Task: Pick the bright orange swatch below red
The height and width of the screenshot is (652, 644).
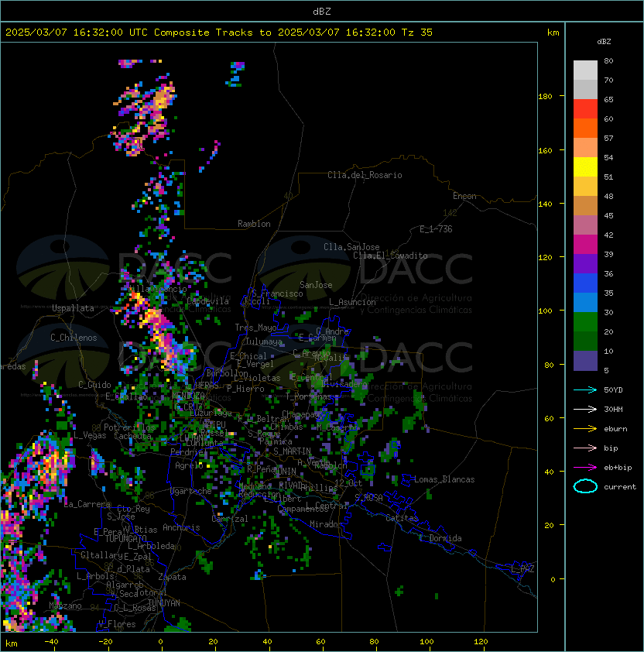Action: coord(585,128)
